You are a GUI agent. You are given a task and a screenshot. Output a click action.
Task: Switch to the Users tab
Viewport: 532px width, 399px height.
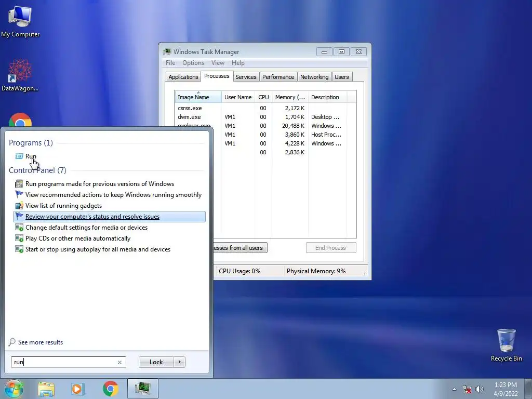342,77
